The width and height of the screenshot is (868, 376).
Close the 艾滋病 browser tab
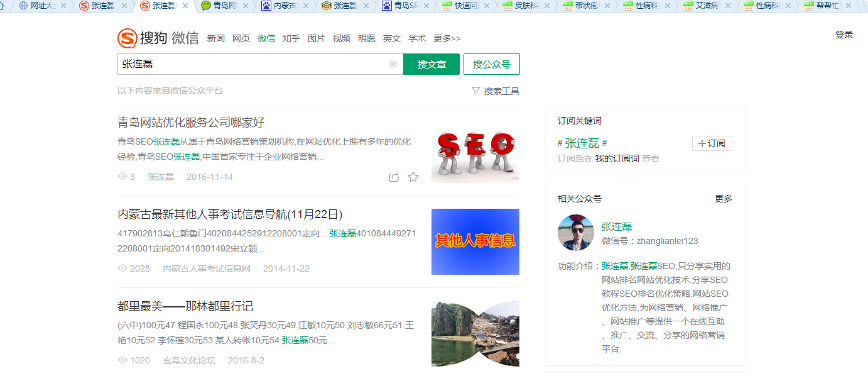(728, 6)
